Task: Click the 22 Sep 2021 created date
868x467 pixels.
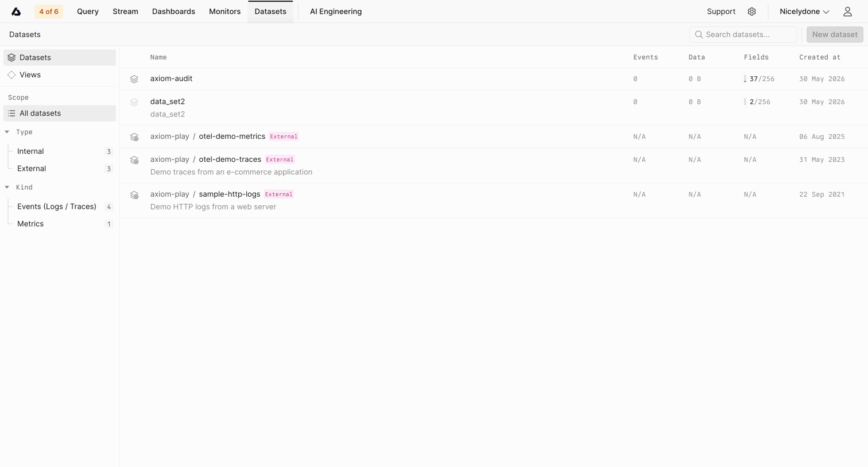Action: click(821, 194)
